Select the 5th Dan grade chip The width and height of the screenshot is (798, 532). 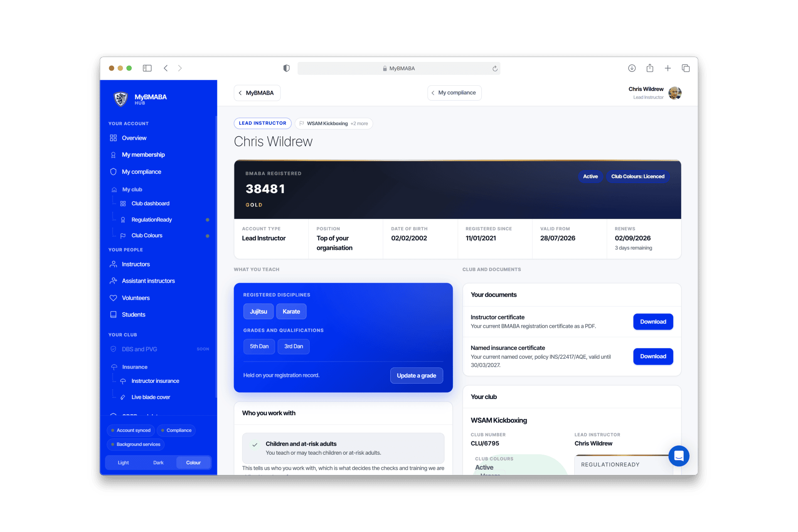point(259,347)
